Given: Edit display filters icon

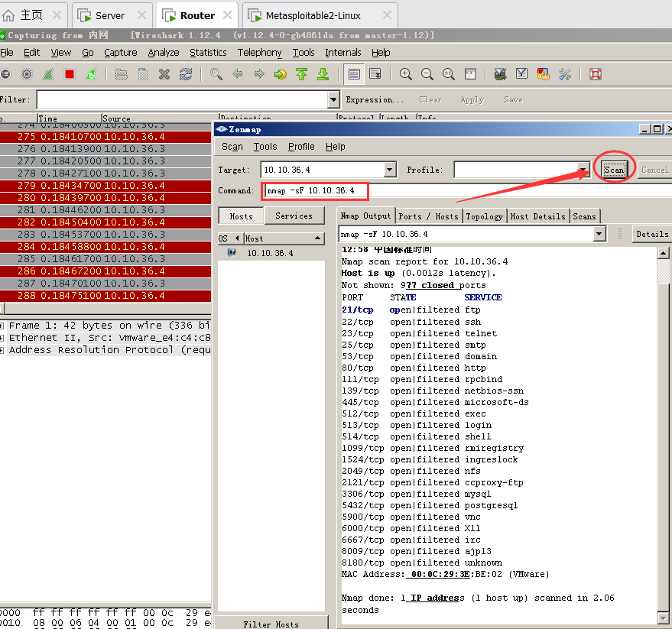Looking at the screenshot, I should coord(521,74).
